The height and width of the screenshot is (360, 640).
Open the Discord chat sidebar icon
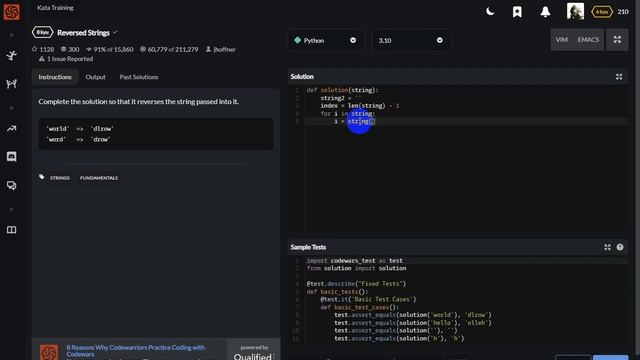click(x=11, y=157)
